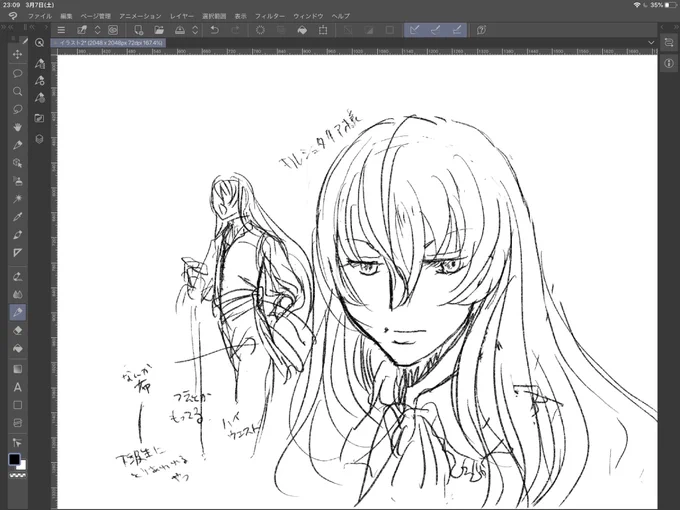This screenshot has height=510, width=680.
Task: Open Clip Studio Paint support help icon
Action: (x=481, y=30)
